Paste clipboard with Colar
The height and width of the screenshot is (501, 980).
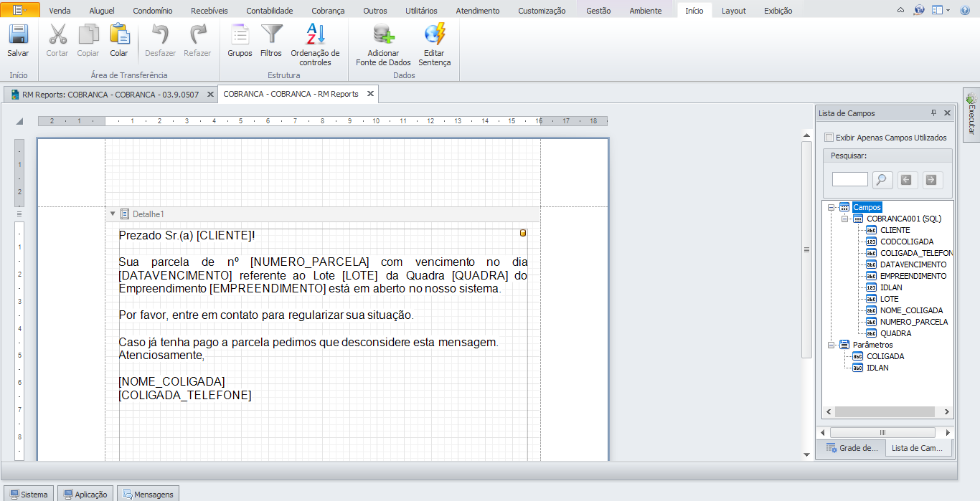pos(119,41)
